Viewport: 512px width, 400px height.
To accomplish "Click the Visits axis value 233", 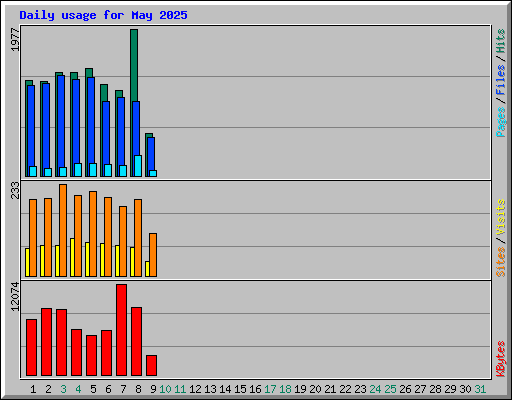I will point(15,190).
